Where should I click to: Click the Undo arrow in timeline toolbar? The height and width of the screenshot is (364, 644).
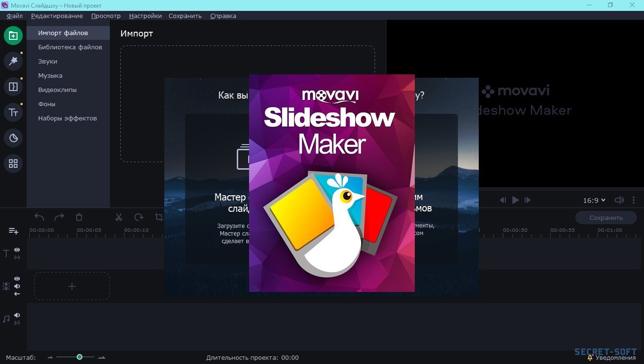pos(39,217)
